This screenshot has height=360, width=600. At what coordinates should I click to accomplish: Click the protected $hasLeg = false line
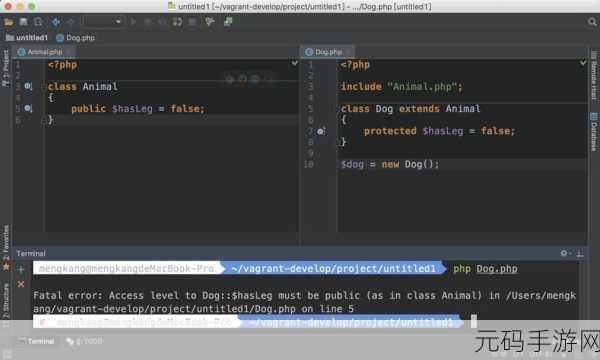point(439,131)
